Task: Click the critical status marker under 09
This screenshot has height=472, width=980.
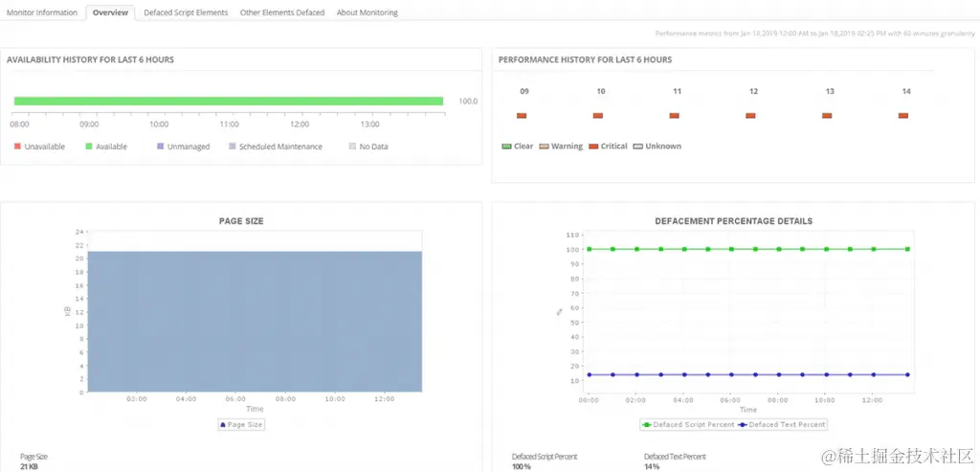Action: (x=522, y=116)
